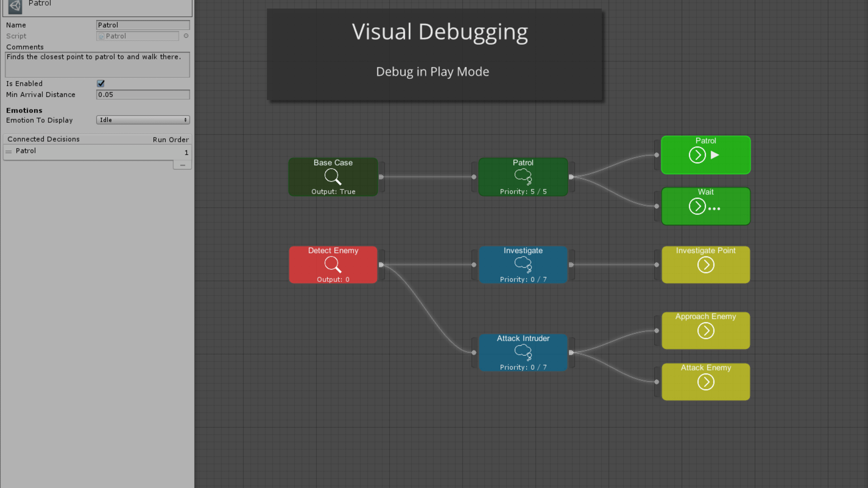Click the Detect Enemy magnifier search icon
Image resolution: width=868 pixels, height=488 pixels.
333,265
